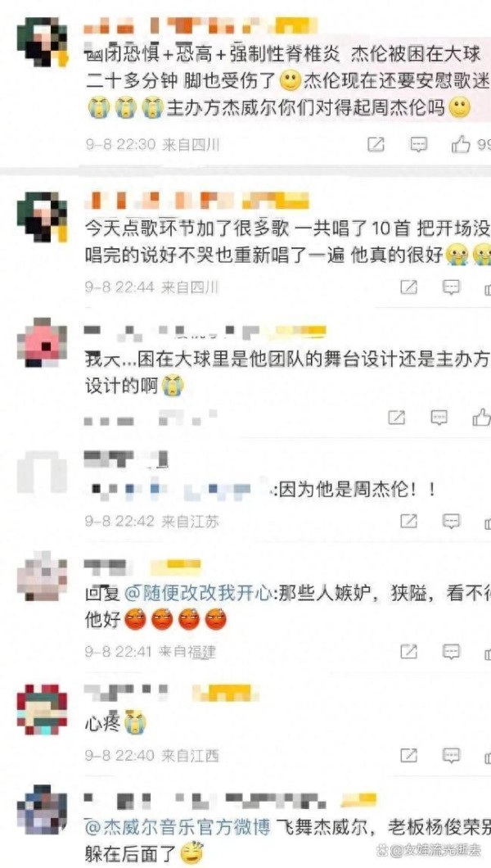491x868 pixels.
Task: Open the avatar next to the 福建 reply comment
Action: point(43,576)
